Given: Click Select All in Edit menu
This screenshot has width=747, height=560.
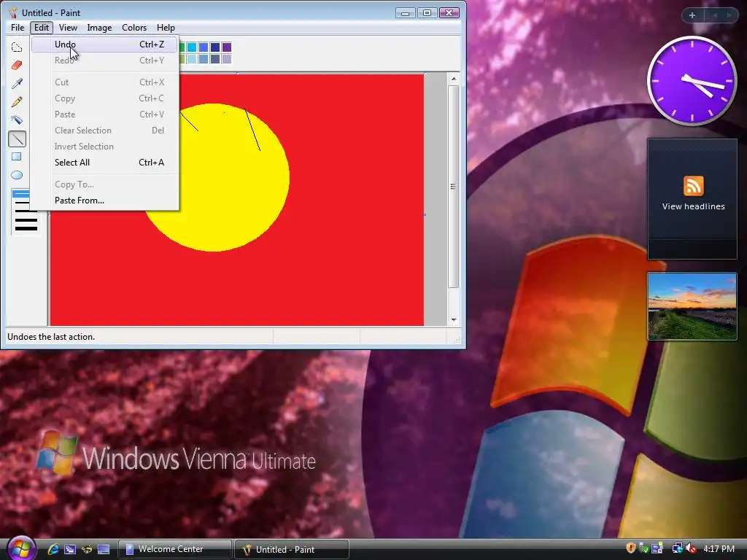Looking at the screenshot, I should (105, 163).
